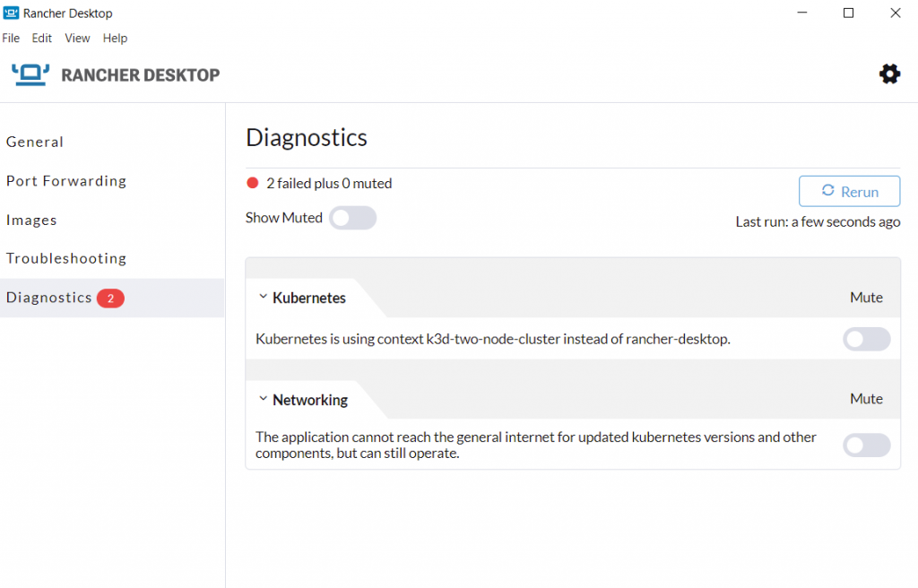Open the View menu
This screenshot has height=588, width=918.
(78, 39)
